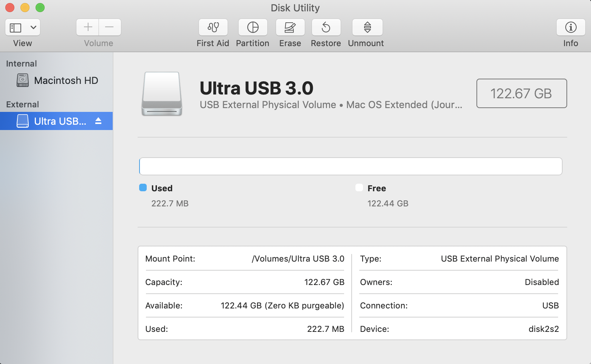591x364 pixels.
Task: Click the remove volume minus button
Action: pyautogui.click(x=110, y=27)
